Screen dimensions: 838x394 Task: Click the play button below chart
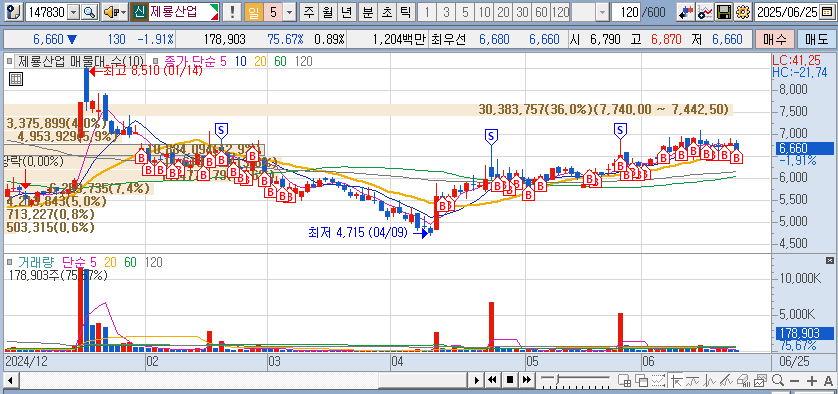click(x=477, y=380)
